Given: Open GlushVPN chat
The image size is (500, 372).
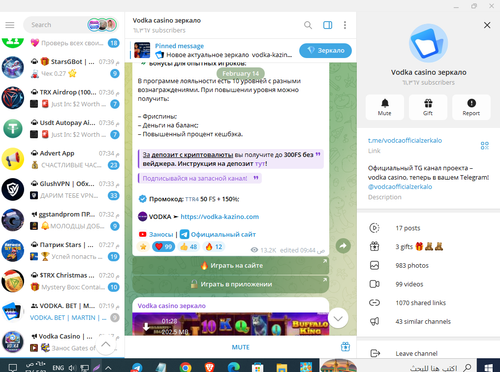Looking at the screenshot, I should 62,189.
